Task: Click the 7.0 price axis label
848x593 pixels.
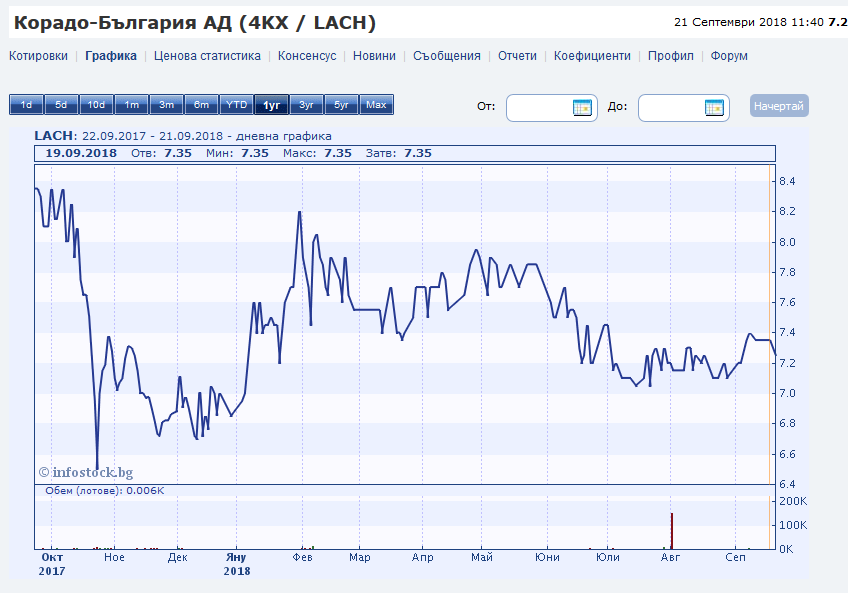Action: [x=787, y=393]
